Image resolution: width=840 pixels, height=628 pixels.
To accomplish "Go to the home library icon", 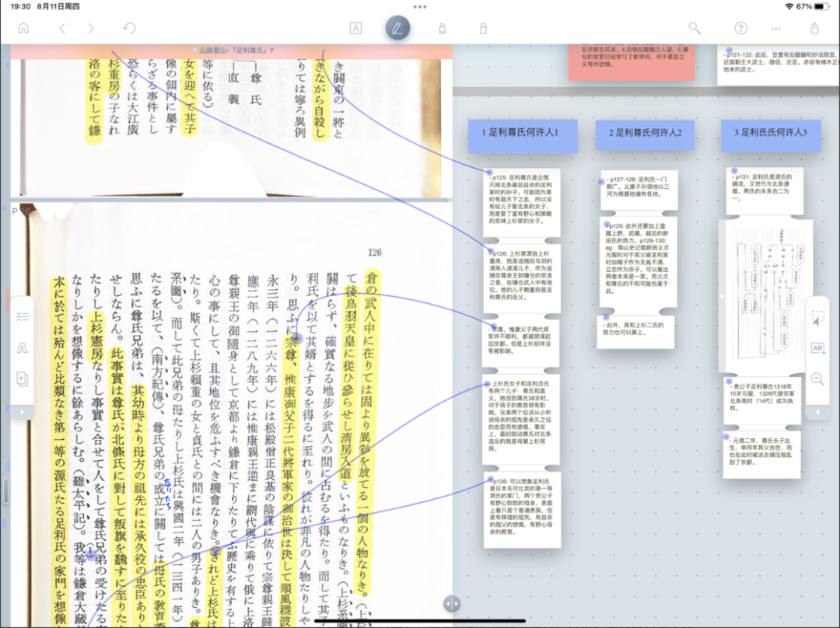I will coord(23,29).
